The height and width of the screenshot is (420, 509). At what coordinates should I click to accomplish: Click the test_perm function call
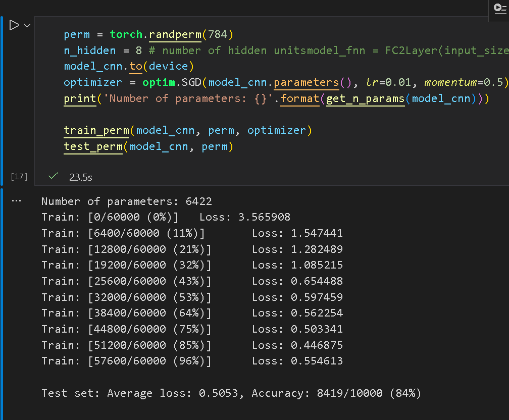point(93,146)
